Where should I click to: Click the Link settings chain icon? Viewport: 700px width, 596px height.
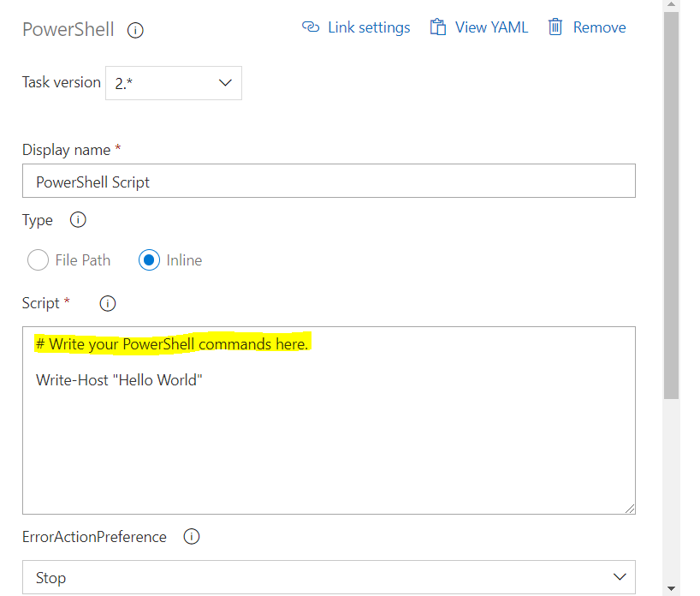311,27
